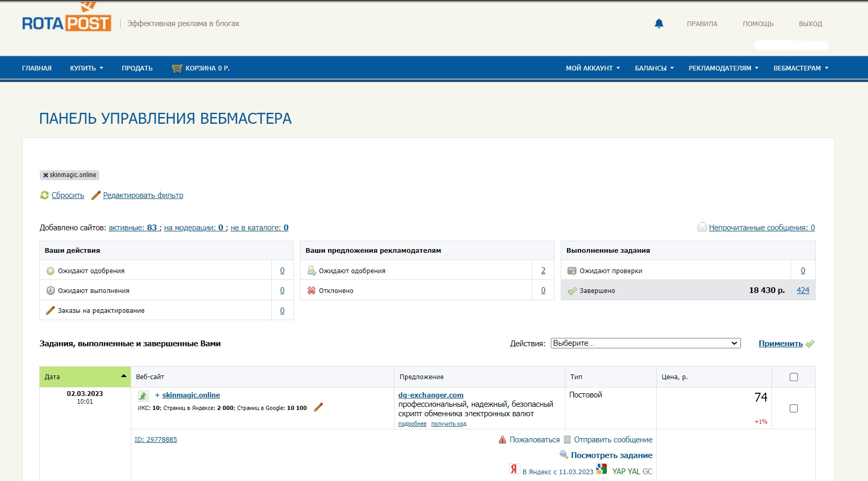Click the Сбросить filter link
Viewport: 868px width, 481px height.
(x=67, y=195)
